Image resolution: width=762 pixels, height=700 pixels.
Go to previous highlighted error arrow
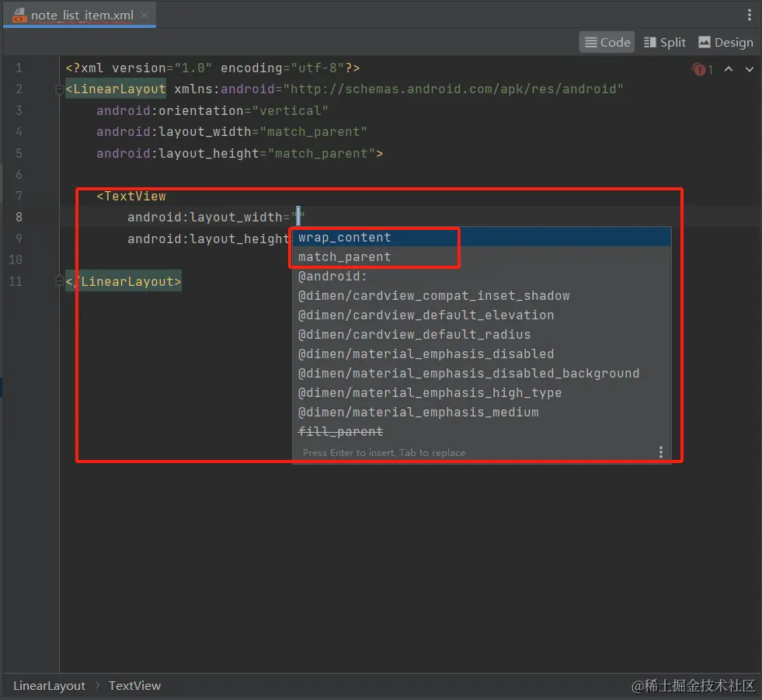[x=729, y=69]
